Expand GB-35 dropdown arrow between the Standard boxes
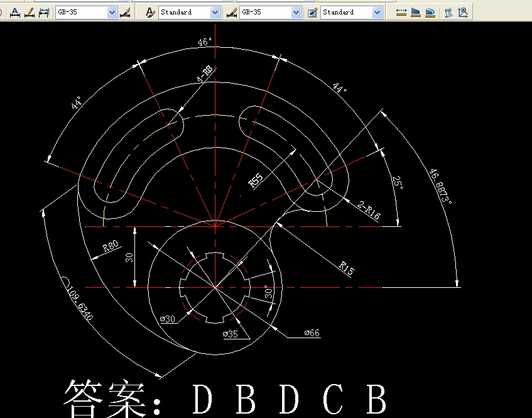The height and width of the screenshot is (418, 532). [x=296, y=13]
